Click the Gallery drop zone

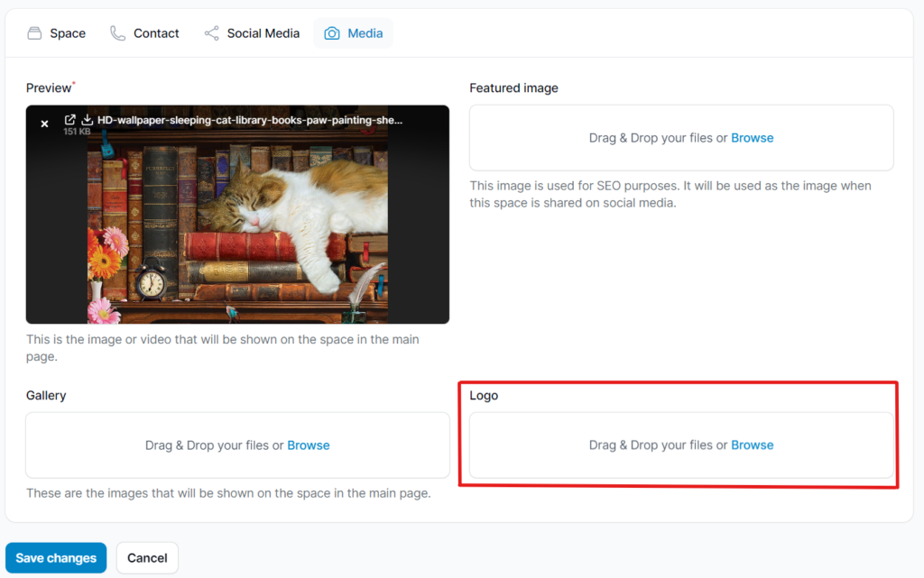[237, 445]
